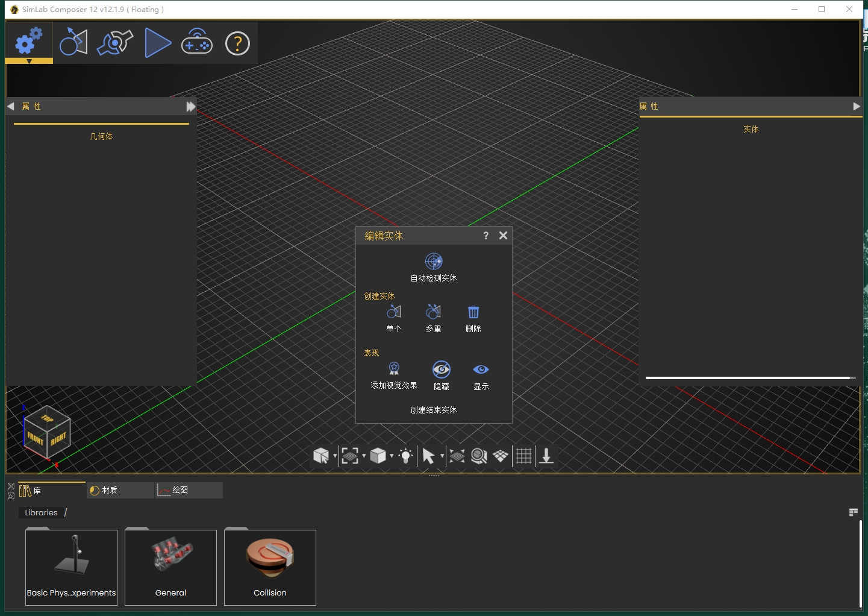Toggle the grid display icon

click(524, 456)
